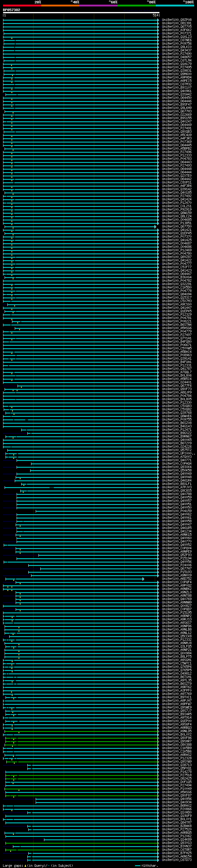Select hit label UniRef100_A3F6K2
Viewport: 197px width, 868px height.
pos(177,30)
